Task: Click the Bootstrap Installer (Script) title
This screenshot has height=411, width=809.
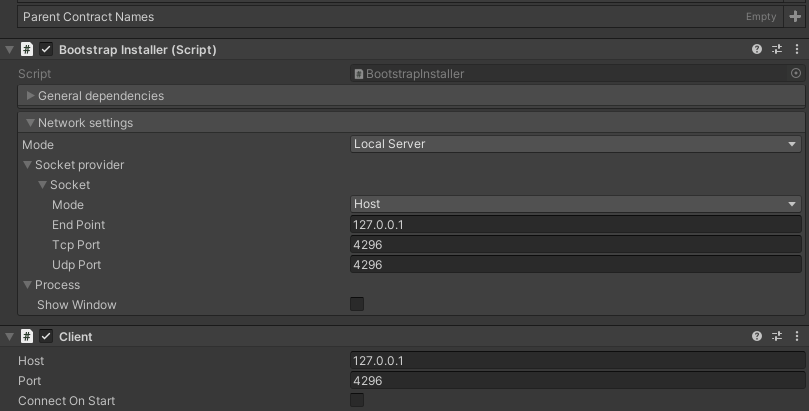Action: pos(138,50)
